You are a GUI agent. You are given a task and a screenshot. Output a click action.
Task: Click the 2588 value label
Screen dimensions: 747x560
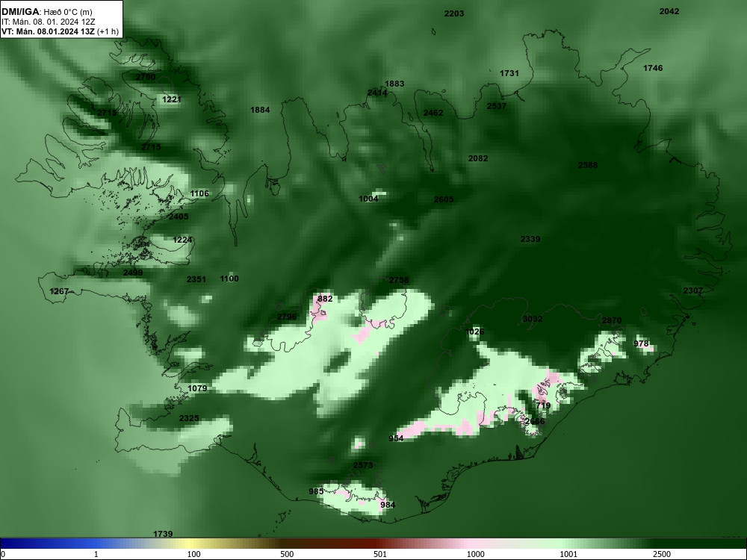point(588,165)
